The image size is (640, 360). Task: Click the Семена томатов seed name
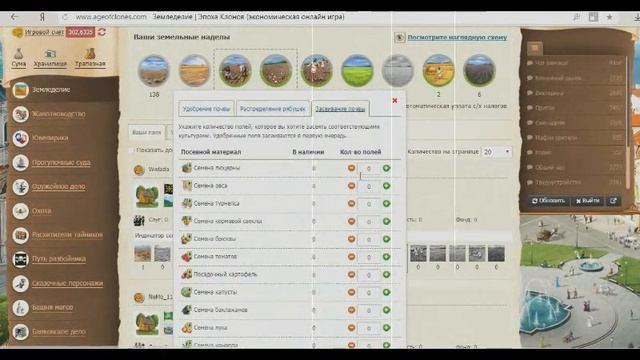pyautogui.click(x=215, y=257)
